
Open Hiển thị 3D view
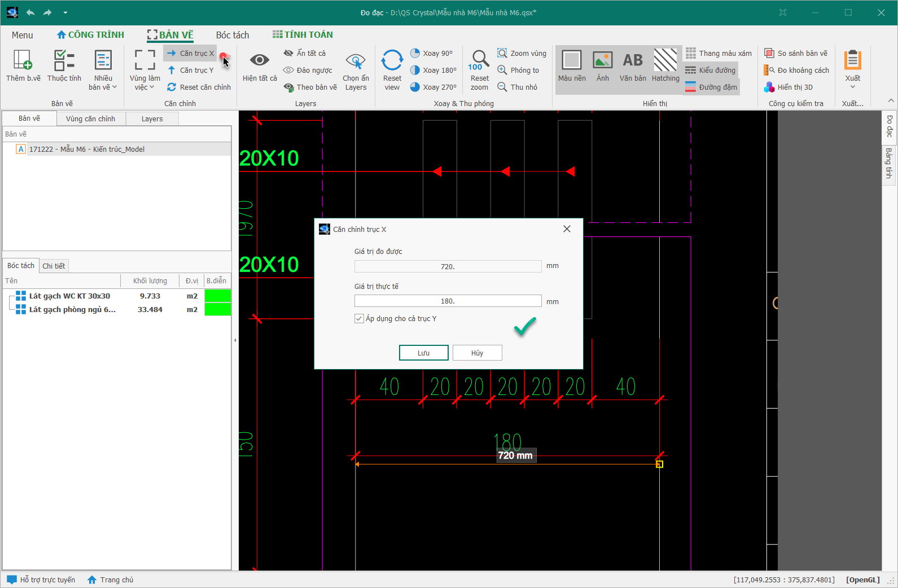click(789, 87)
